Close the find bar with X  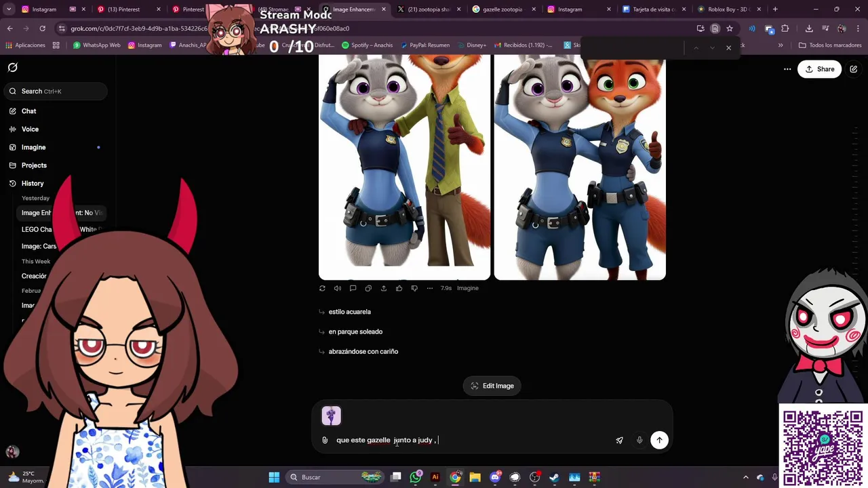728,48
